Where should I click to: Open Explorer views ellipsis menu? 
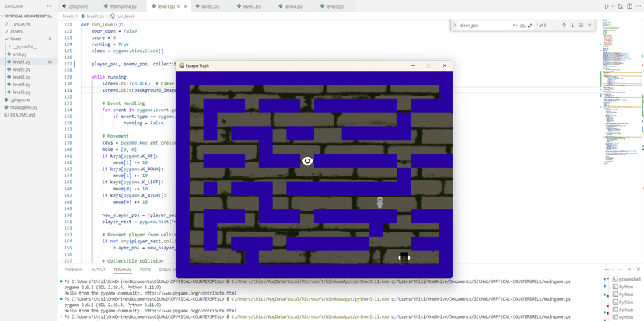tap(50, 6)
